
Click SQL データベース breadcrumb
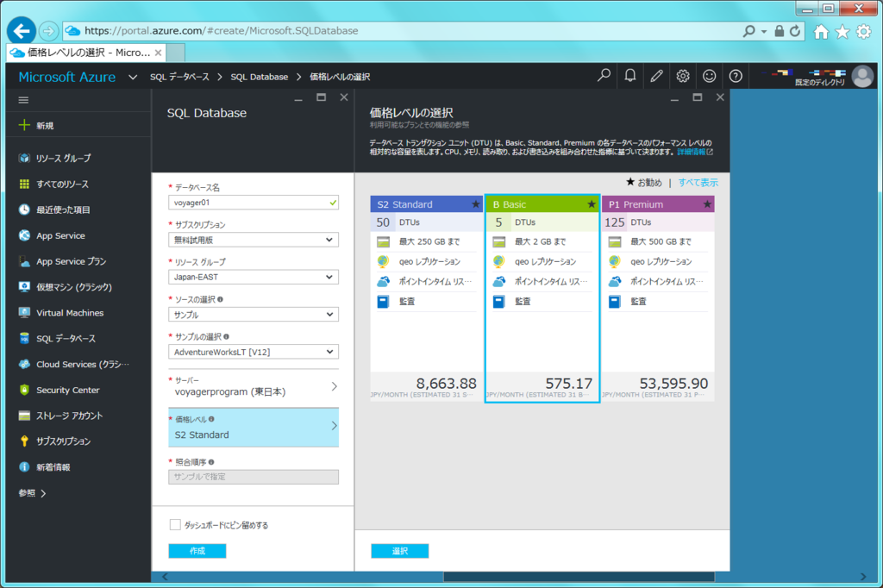179,77
